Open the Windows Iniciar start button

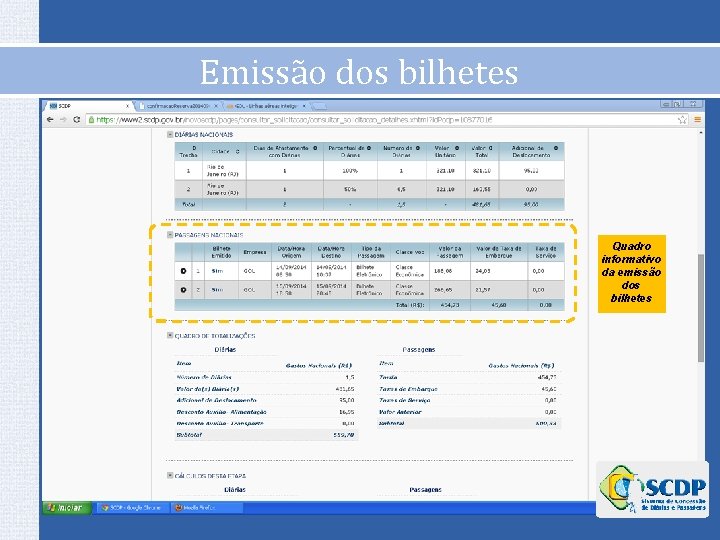[x=68, y=508]
